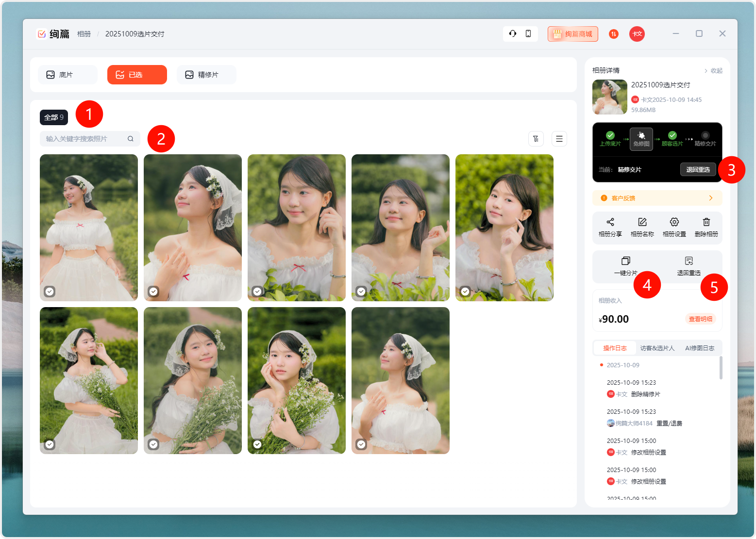The width and height of the screenshot is (756, 539).
Task: Toggle checkmark on the last photo in the first row
Action: tap(465, 291)
